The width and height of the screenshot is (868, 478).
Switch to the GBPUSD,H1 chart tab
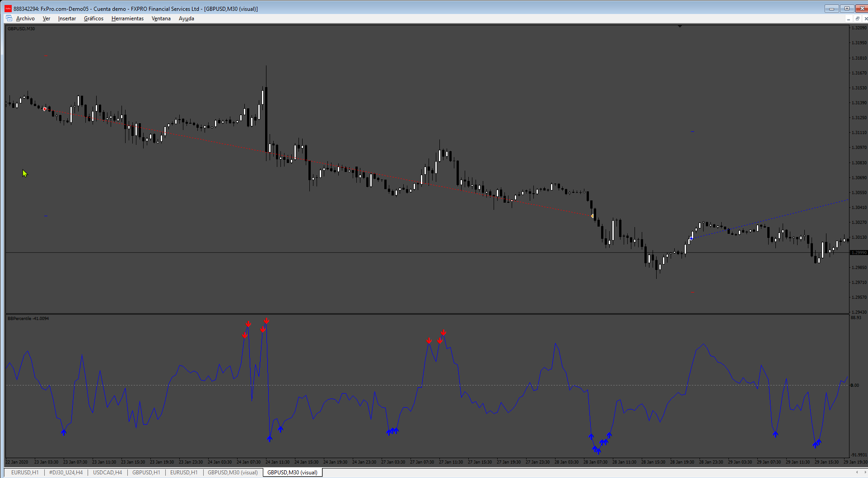coord(146,473)
